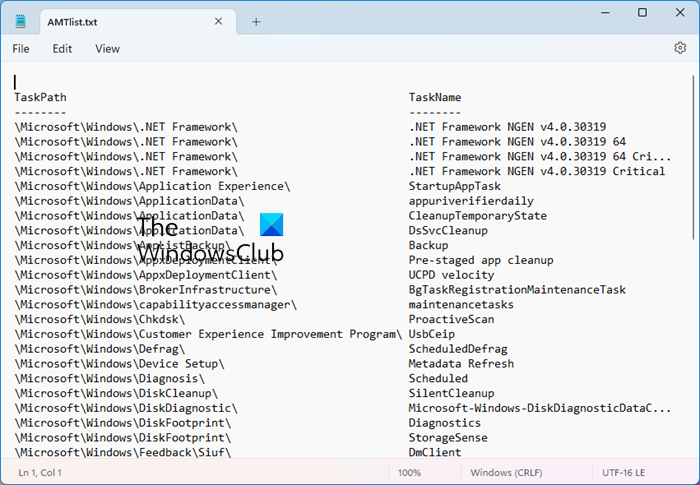The height and width of the screenshot is (485, 700).
Task: Click the UTF-16 LE encoding entry
Action: click(x=623, y=472)
